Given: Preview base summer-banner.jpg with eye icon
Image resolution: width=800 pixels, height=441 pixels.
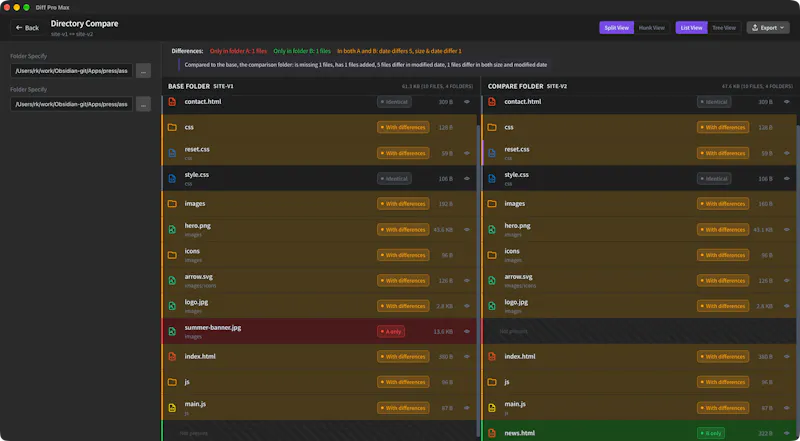Looking at the screenshot, I should click(467, 331).
